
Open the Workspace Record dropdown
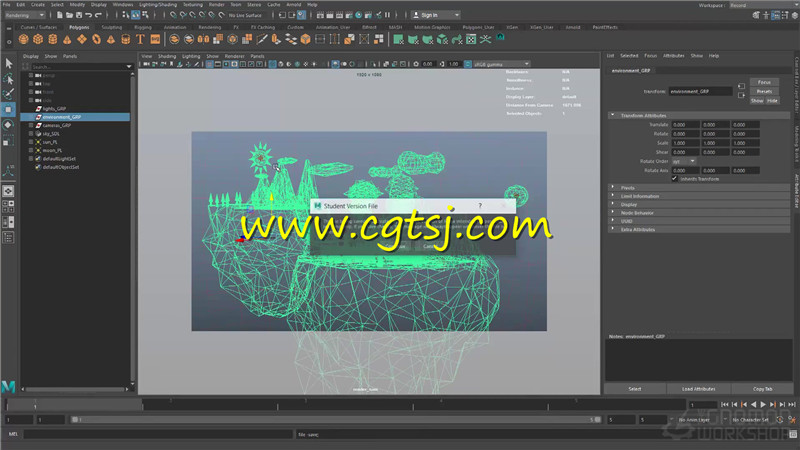[763, 5]
